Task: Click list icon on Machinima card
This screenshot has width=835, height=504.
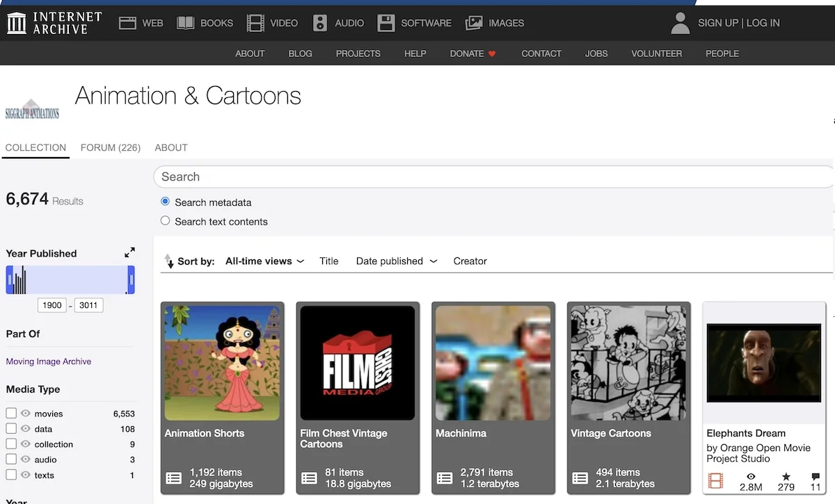Action: pos(445,478)
